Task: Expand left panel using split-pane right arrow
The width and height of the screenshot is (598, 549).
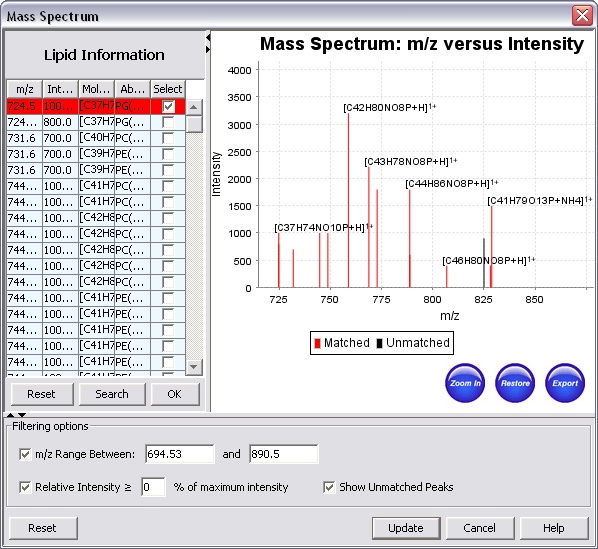Action: click(208, 50)
